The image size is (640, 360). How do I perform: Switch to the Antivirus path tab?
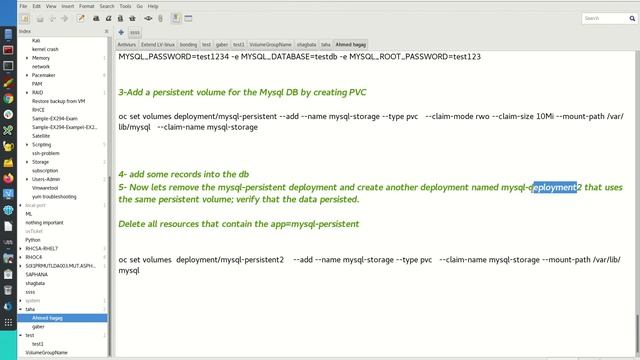pyautogui.click(x=127, y=44)
